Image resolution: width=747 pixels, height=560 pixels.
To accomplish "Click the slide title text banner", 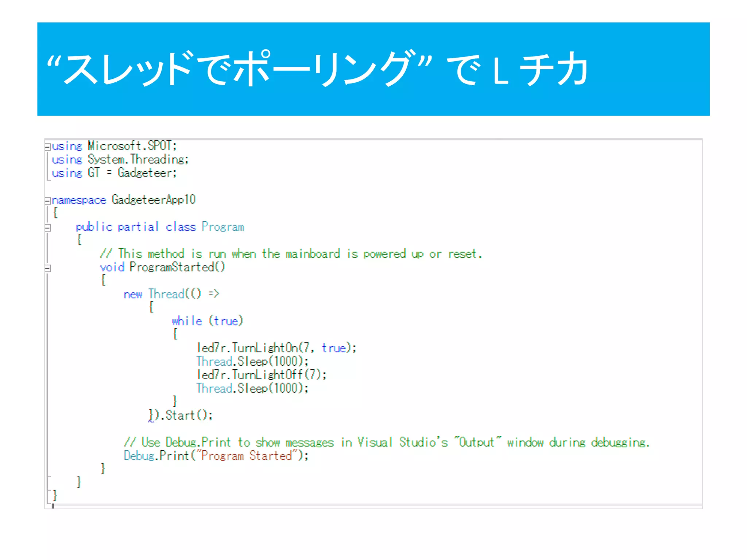I will pyautogui.click(x=317, y=69).
